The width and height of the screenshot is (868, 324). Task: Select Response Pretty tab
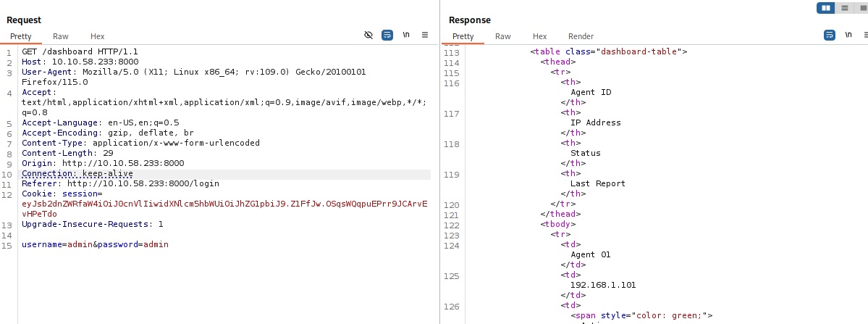[x=463, y=36]
